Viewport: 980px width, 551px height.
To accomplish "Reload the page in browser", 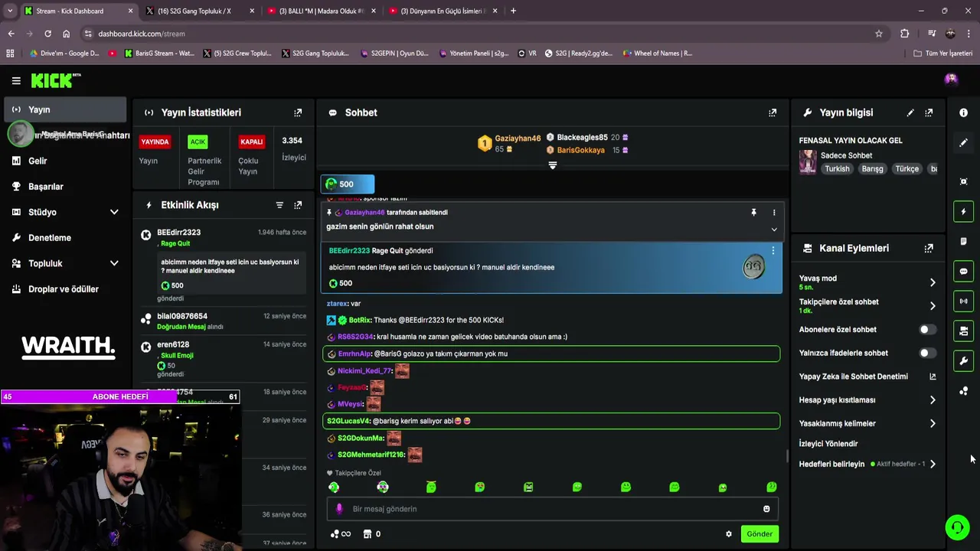I will click(x=47, y=34).
